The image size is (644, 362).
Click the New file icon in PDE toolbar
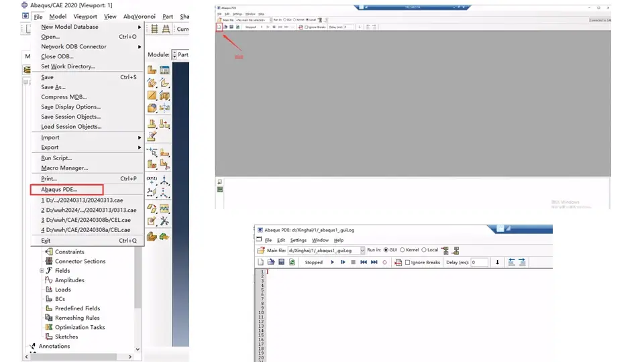[260, 262]
